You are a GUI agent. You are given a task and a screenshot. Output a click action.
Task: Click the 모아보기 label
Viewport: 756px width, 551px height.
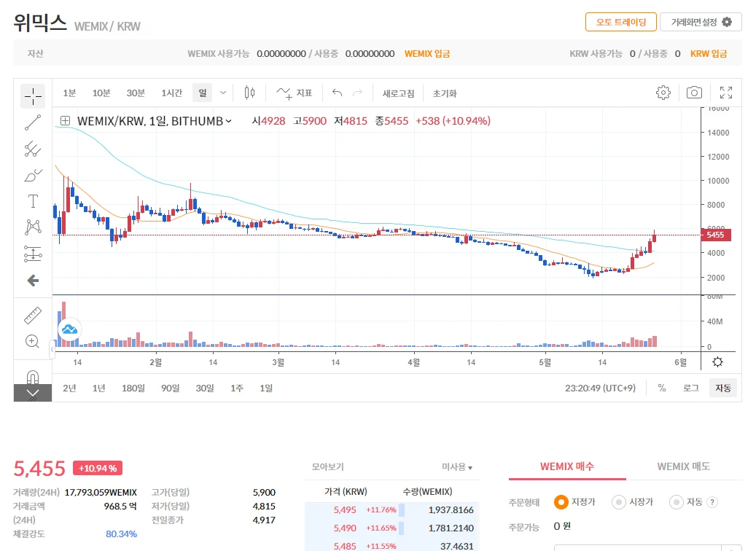(327, 466)
